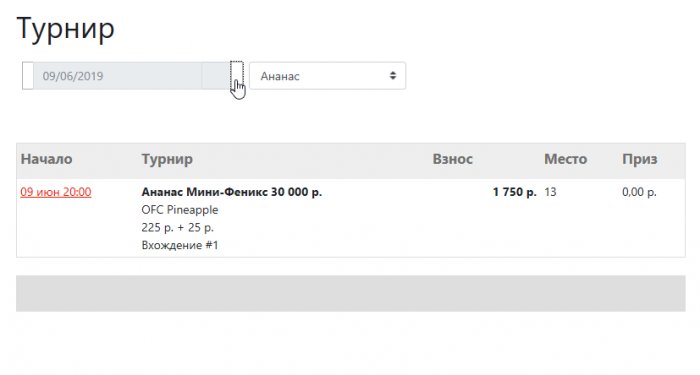700x375 pixels.
Task: Click the Турнир column header
Action: coord(167,159)
